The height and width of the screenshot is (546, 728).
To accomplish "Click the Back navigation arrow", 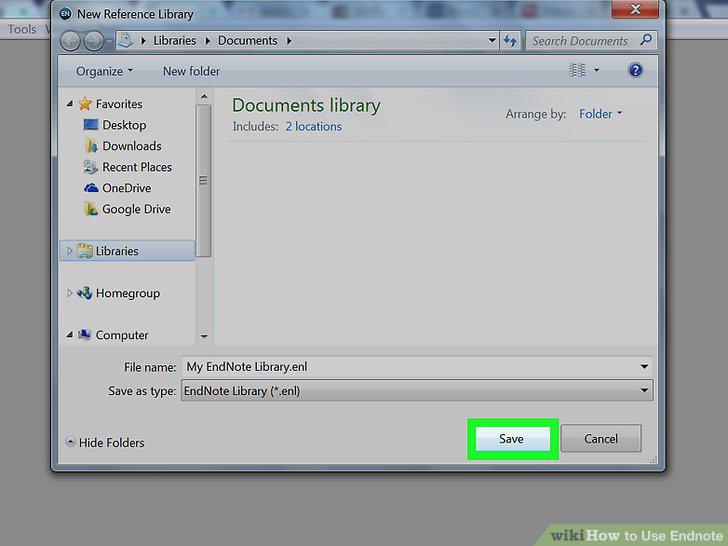I will click(x=71, y=41).
